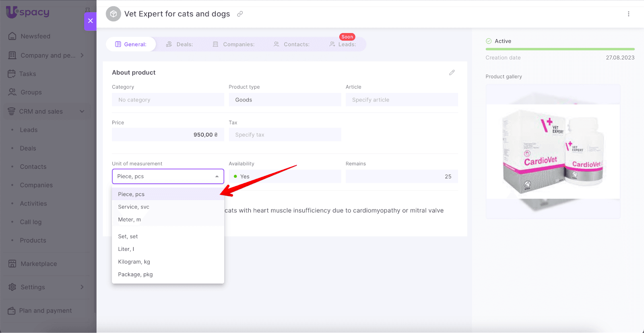Open Products link in sidebar
The width and height of the screenshot is (644, 333).
click(33, 240)
